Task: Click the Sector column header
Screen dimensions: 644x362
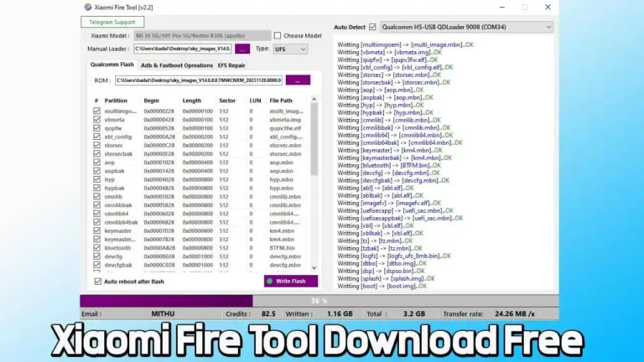Action: [227, 101]
